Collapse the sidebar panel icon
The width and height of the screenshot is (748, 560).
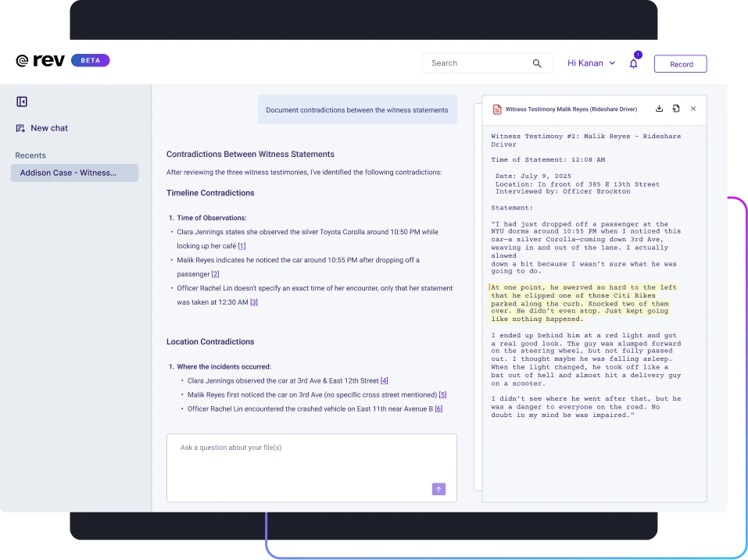click(22, 102)
